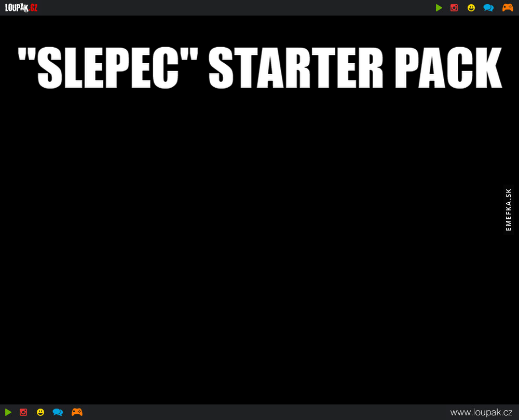Click the word PACK in the title
Screen dimensions: 519x420
click(447, 68)
